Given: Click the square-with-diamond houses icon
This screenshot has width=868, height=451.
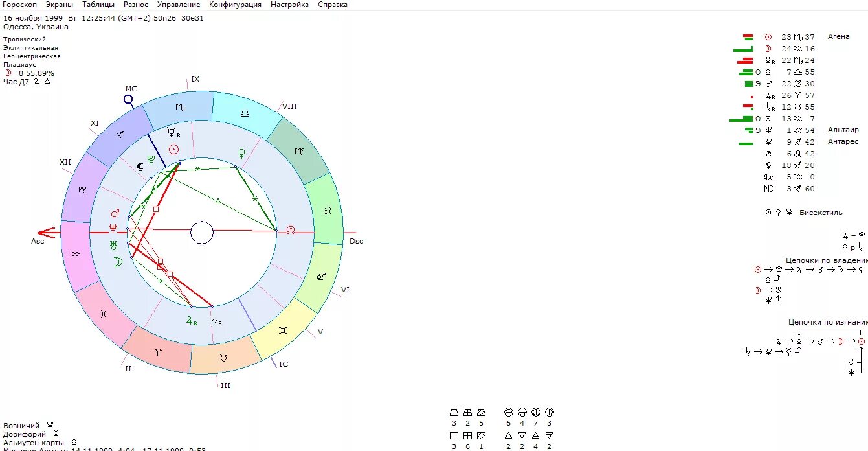Looking at the screenshot, I should pyautogui.click(x=481, y=435).
